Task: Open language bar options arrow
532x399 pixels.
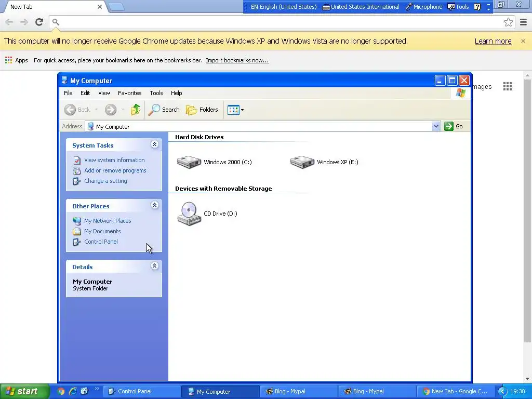Action: coord(488,9)
